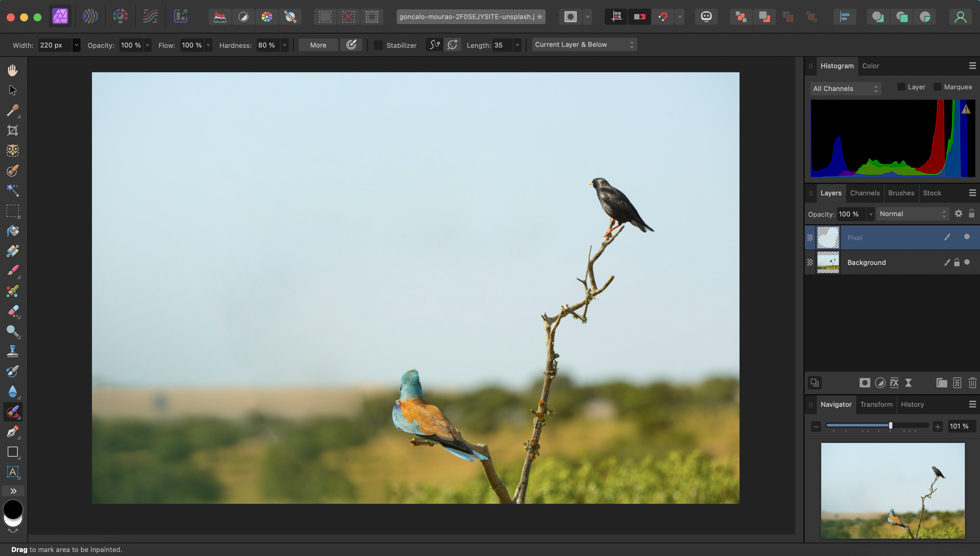980x556 pixels.
Task: Open the Normal blend mode dropdown
Action: coord(912,214)
